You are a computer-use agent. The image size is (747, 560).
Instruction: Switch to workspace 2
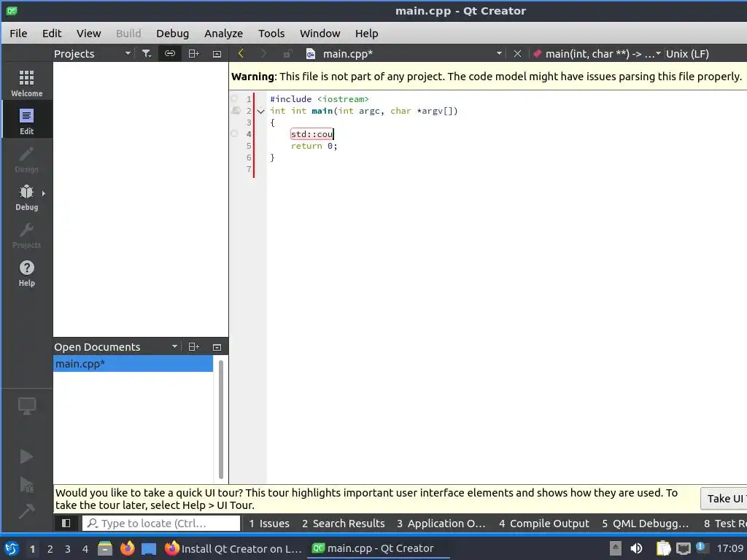click(x=50, y=549)
